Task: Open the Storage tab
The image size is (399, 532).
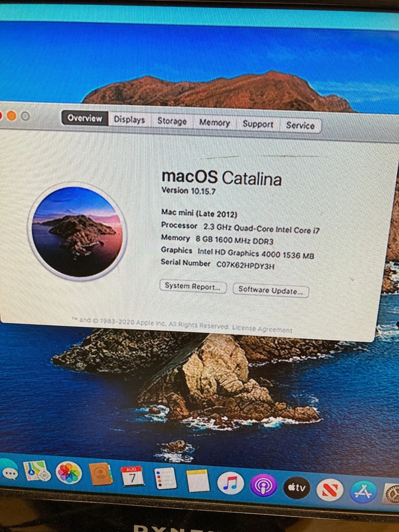Action: tap(172, 121)
